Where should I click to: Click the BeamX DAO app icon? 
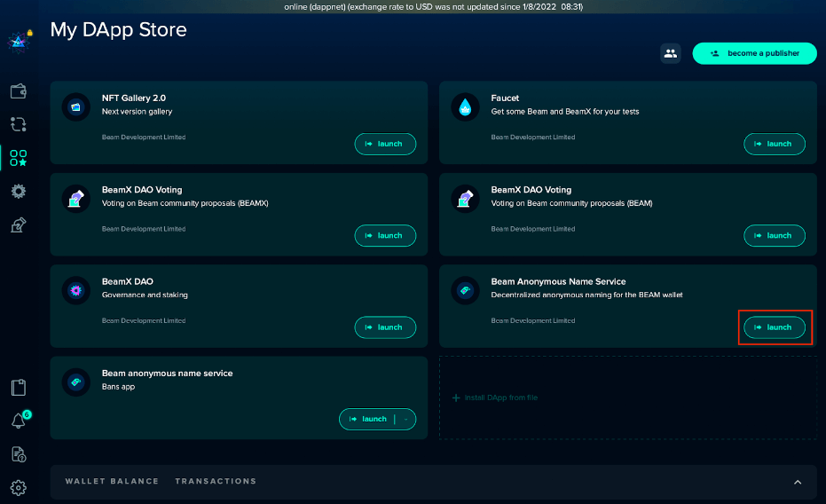click(x=75, y=291)
